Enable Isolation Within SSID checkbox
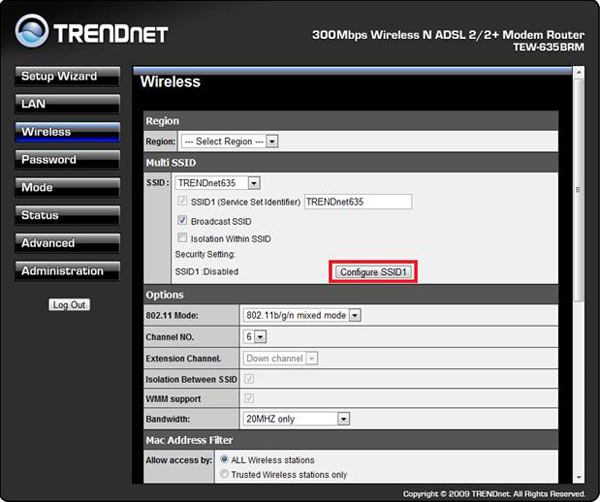 pos(182,238)
